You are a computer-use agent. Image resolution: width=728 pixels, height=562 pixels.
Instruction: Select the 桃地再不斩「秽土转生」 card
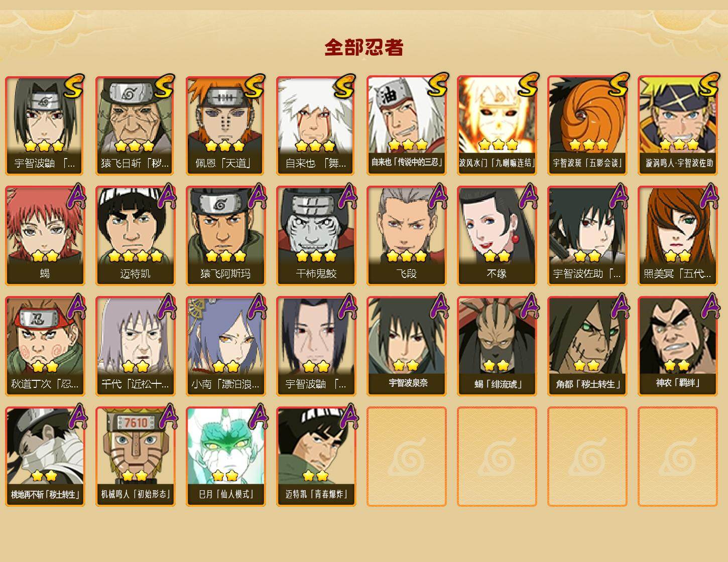coord(45,457)
